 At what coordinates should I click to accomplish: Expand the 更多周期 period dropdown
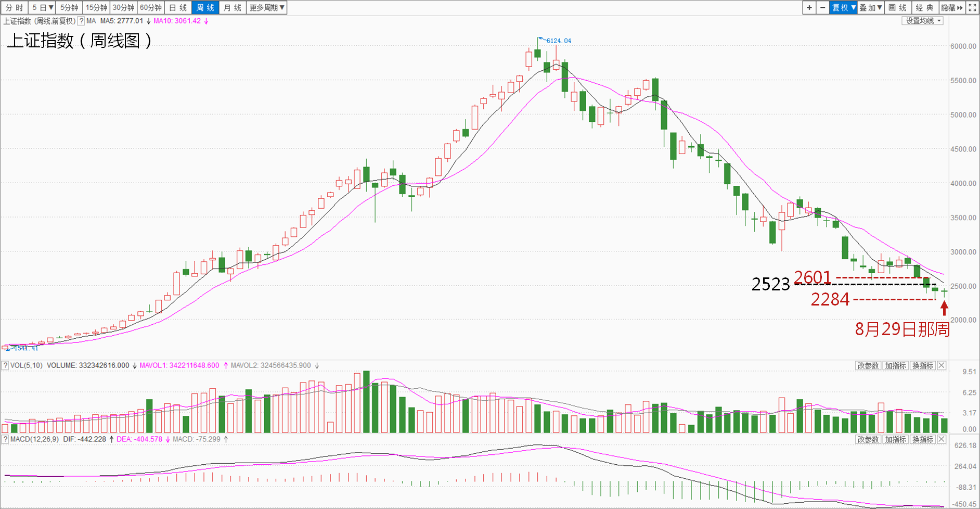tap(267, 8)
